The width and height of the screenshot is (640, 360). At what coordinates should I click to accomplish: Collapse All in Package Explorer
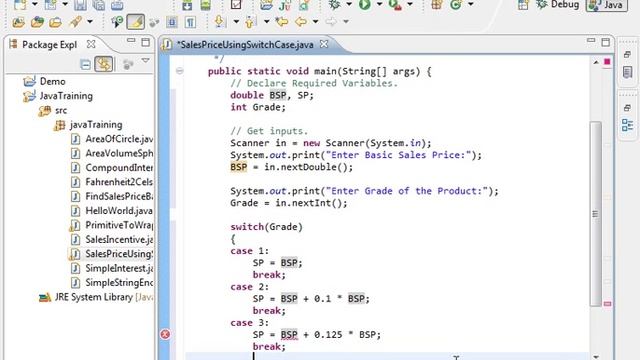[85, 64]
